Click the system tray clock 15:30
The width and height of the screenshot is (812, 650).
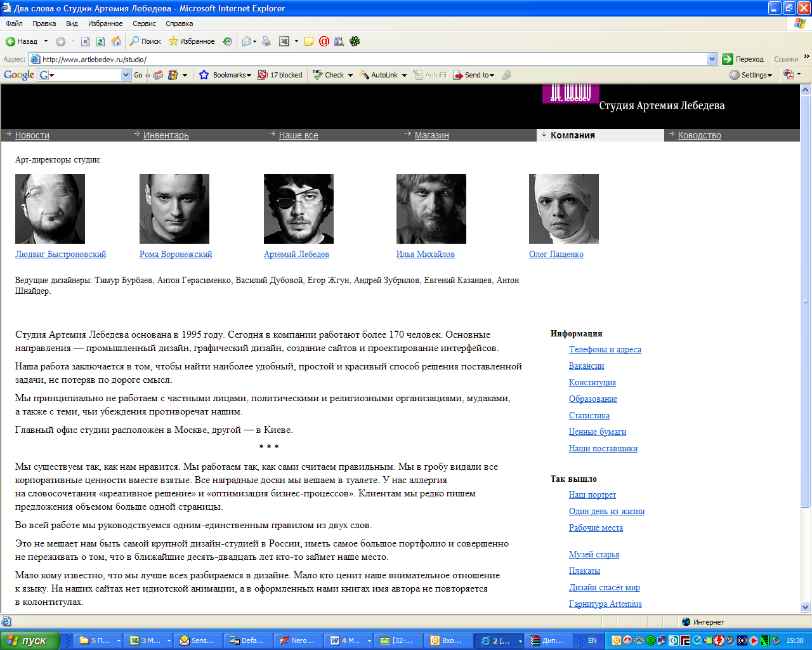tap(795, 640)
